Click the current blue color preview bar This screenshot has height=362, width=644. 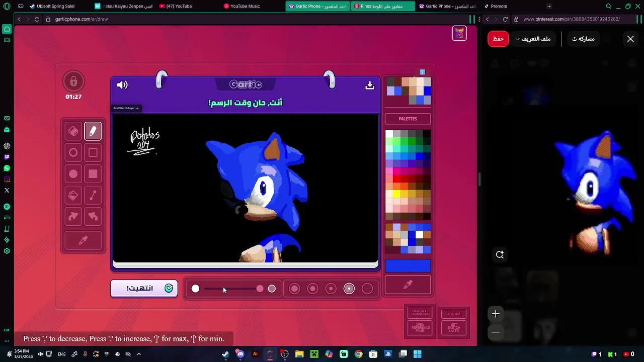click(x=408, y=266)
